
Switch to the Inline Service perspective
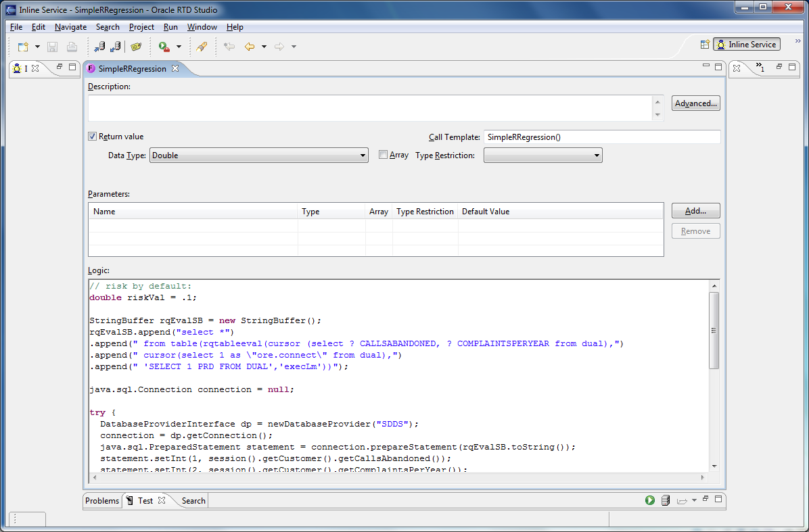coord(747,45)
